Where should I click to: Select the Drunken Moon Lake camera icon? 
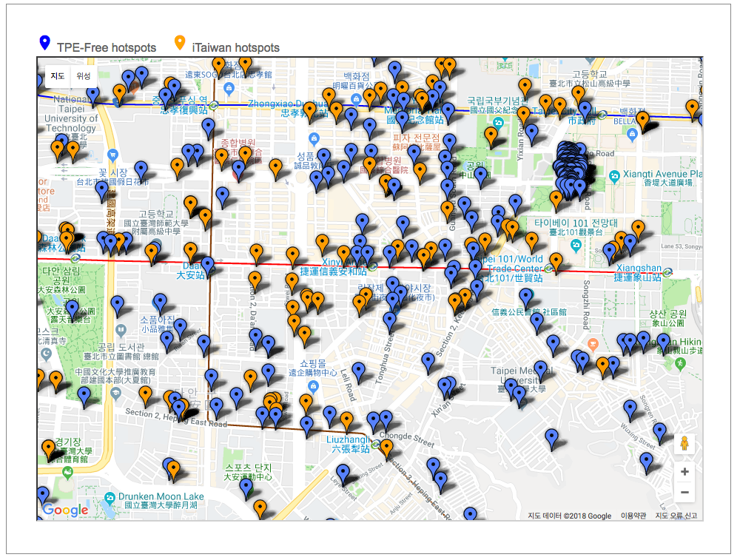[110, 497]
